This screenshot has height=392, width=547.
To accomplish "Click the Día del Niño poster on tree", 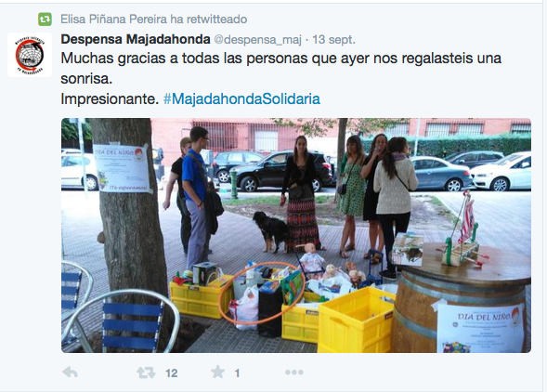I will 122,168.
